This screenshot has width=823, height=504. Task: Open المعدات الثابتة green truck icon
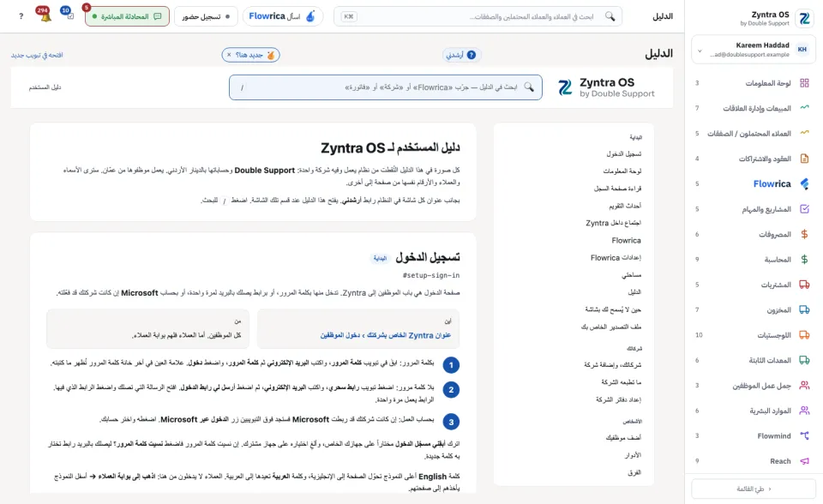[804, 360]
